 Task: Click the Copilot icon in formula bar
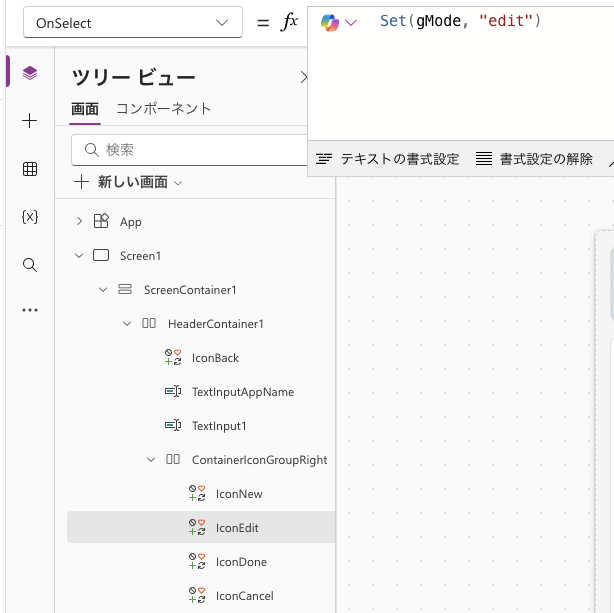(330, 22)
